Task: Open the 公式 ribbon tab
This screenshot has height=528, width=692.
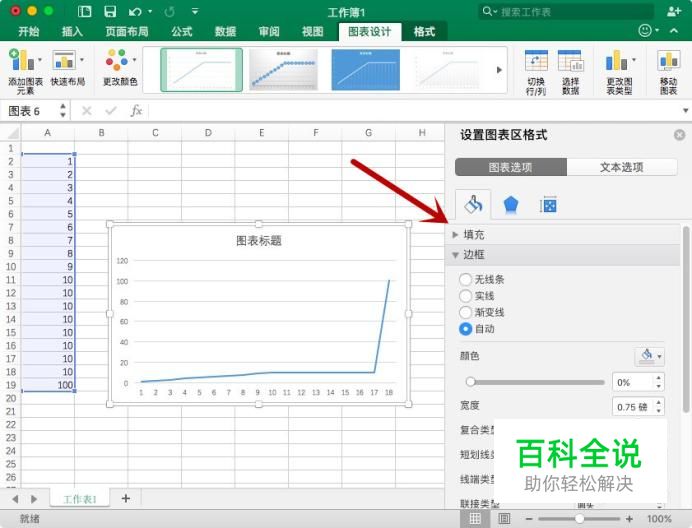Action: [181, 31]
